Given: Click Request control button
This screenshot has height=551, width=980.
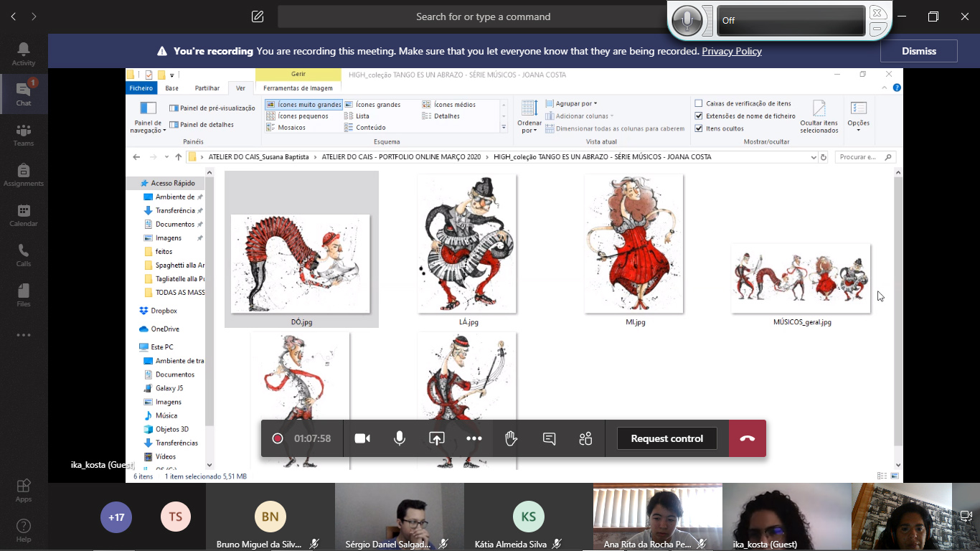Looking at the screenshot, I should pyautogui.click(x=667, y=438).
